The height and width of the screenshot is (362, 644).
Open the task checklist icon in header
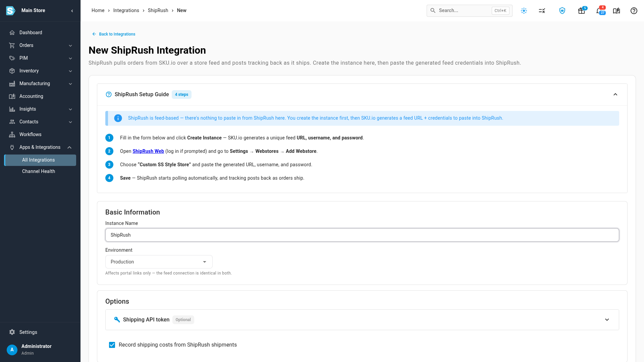542,11
